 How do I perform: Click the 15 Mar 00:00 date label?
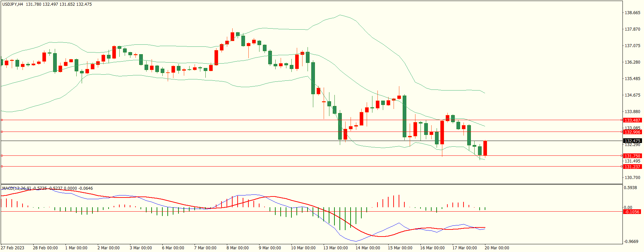(x=400, y=248)
